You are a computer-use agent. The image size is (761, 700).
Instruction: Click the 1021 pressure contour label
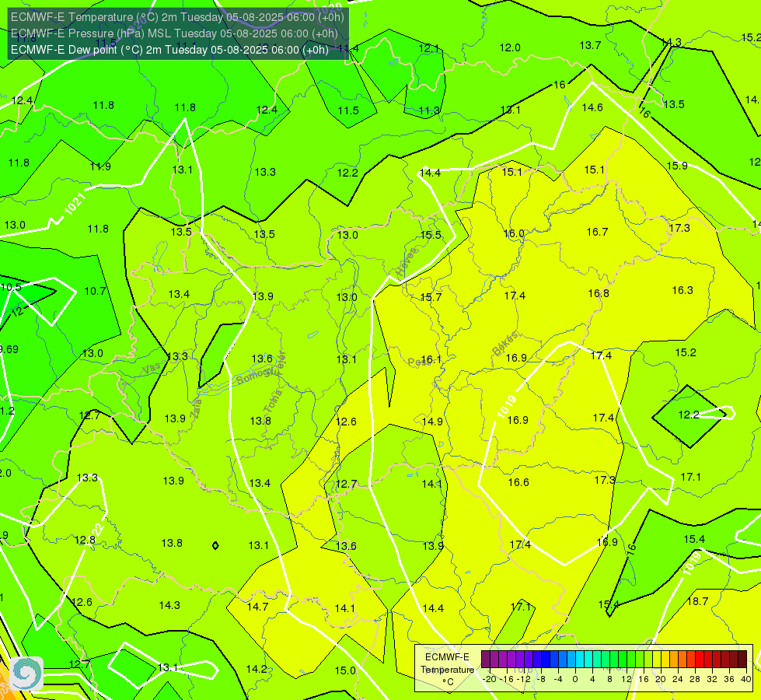pyautogui.click(x=75, y=204)
